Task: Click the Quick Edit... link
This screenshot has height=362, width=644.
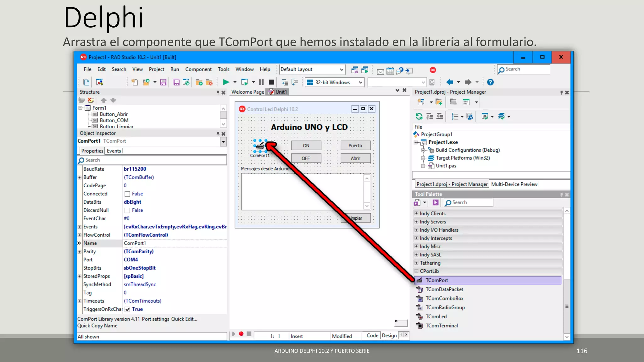Action: (x=184, y=319)
